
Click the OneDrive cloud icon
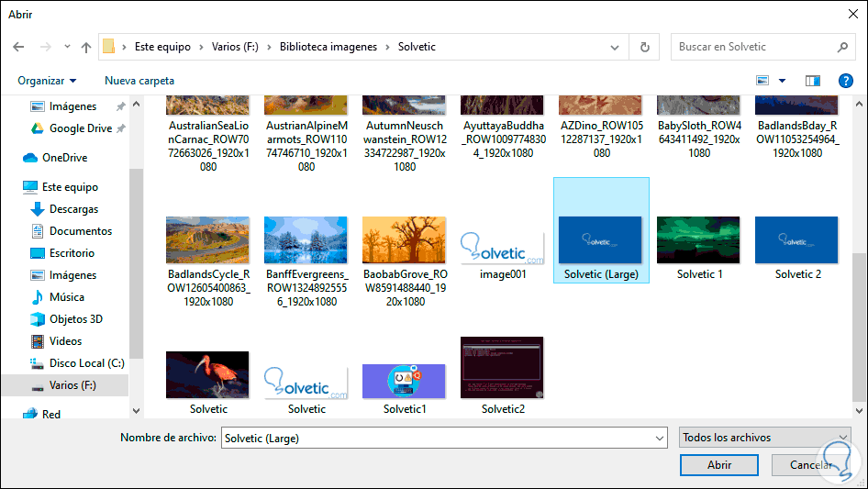click(30, 158)
